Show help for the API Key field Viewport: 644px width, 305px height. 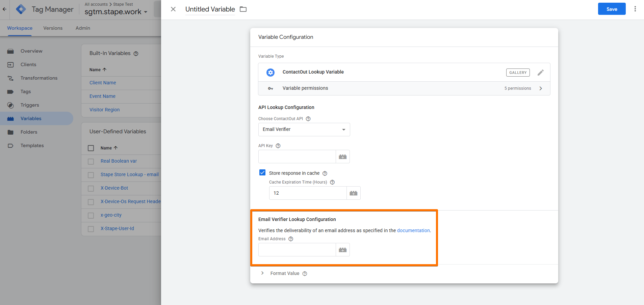(278, 146)
